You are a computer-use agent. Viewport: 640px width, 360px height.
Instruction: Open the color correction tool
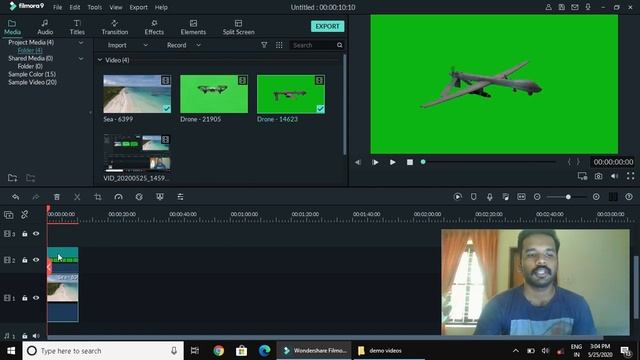coord(139,197)
